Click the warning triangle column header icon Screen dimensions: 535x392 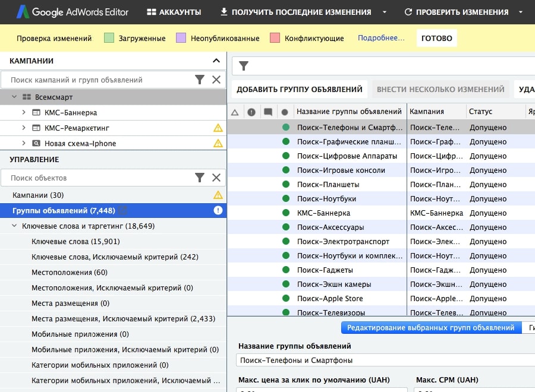coord(235,112)
